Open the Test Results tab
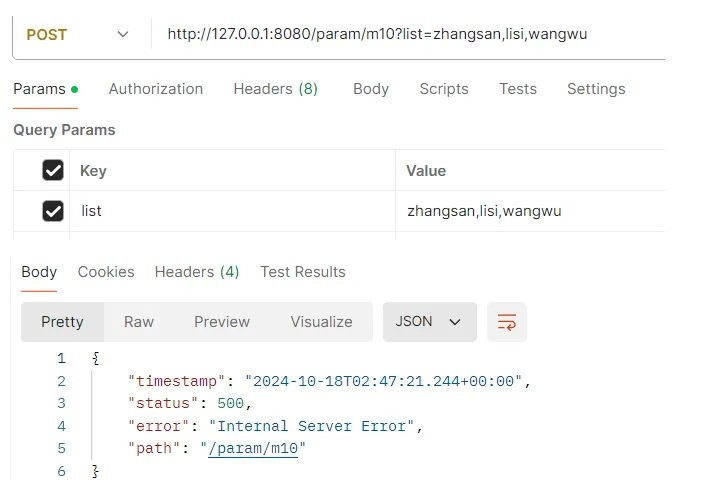 (303, 272)
